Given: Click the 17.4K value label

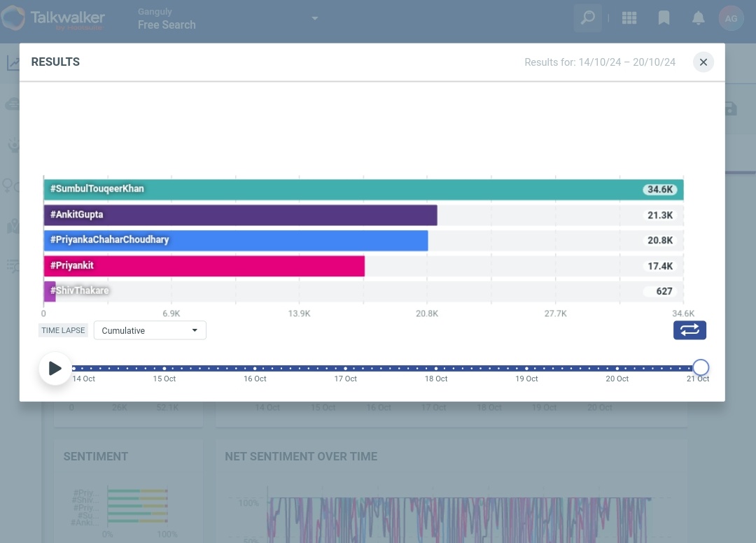Looking at the screenshot, I should pyautogui.click(x=660, y=266).
